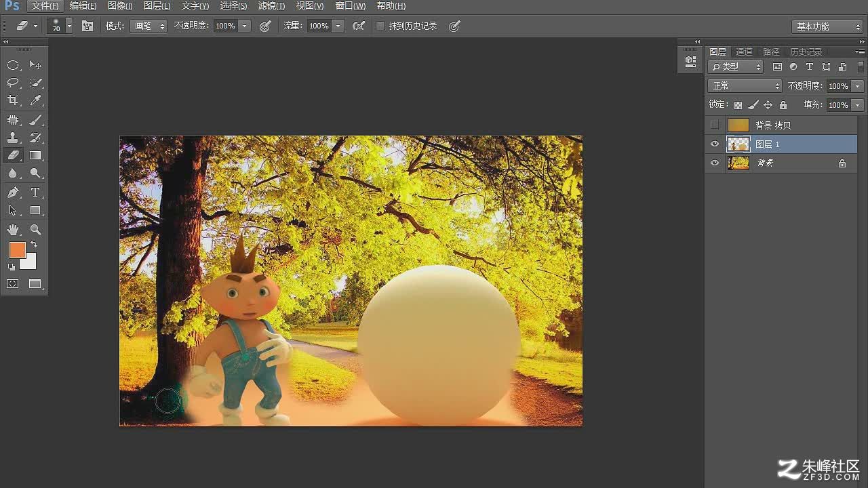Image resolution: width=868 pixels, height=488 pixels.
Task: Select the Pen tool
Action: 13,193
